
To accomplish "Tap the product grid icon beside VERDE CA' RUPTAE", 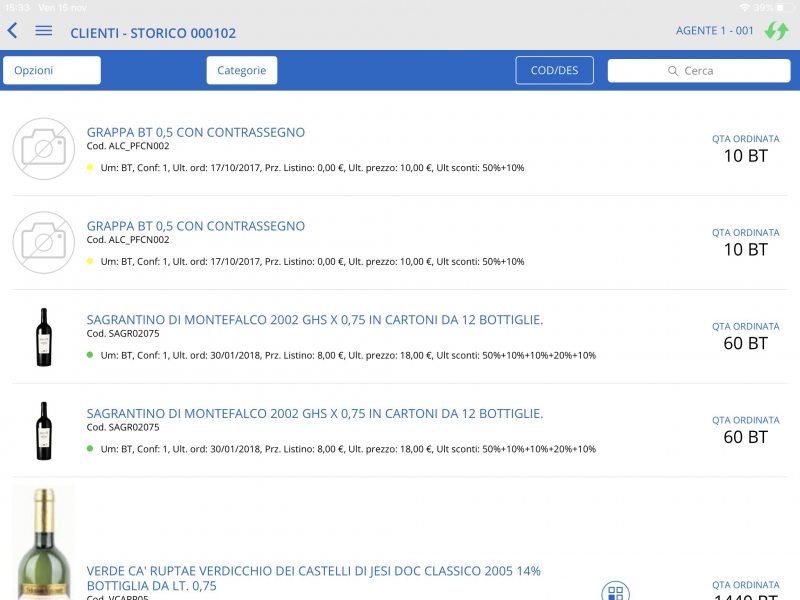I will click(x=615, y=592).
